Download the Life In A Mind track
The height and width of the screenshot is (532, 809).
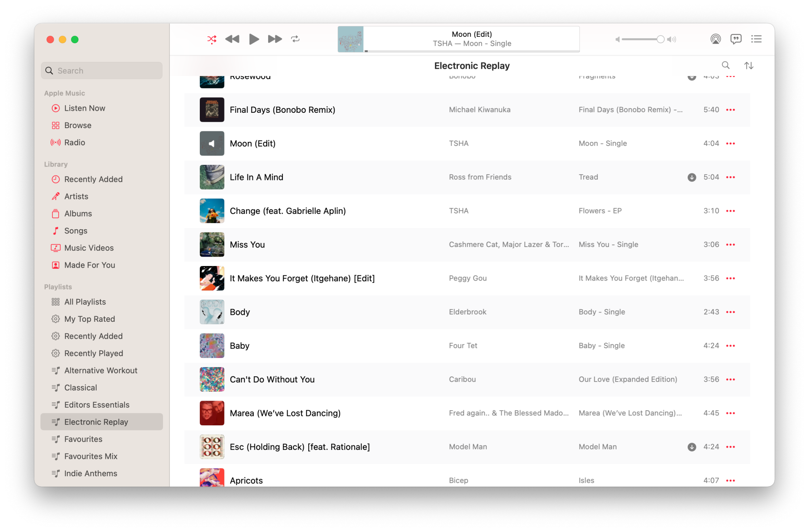point(692,177)
